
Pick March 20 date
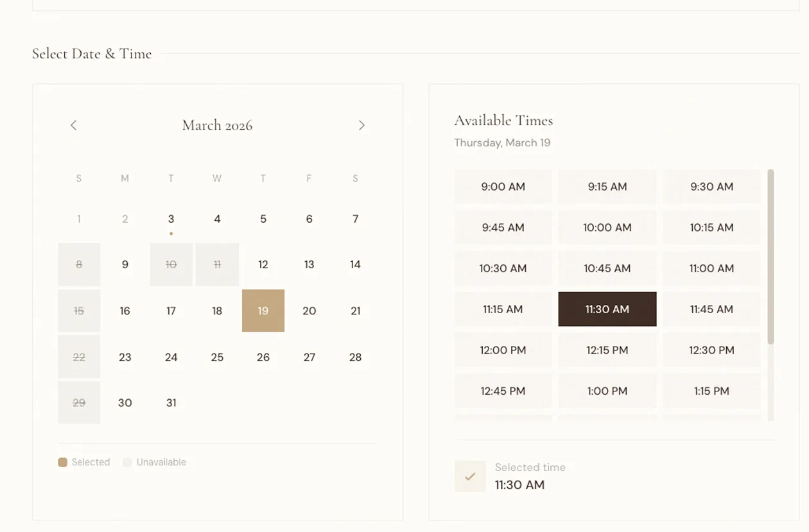point(309,311)
